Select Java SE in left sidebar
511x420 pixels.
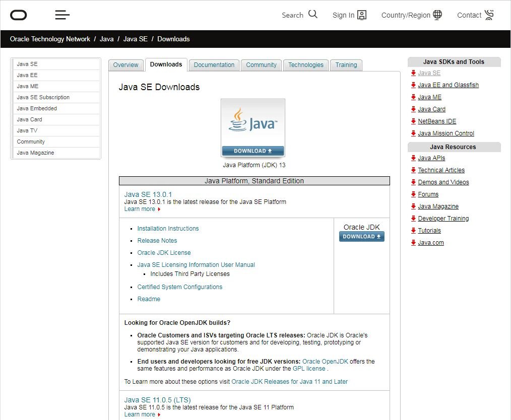(56, 64)
